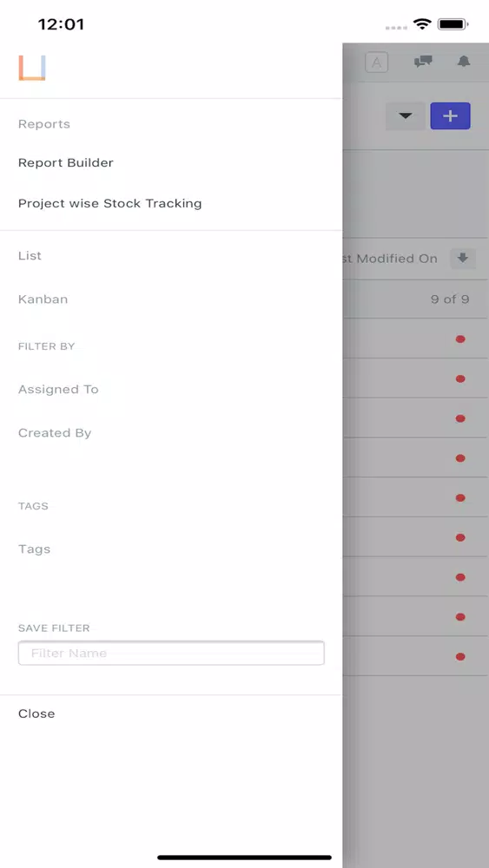Image resolution: width=489 pixels, height=868 pixels.
Task: Tap the first red status dot
Action: click(460, 339)
